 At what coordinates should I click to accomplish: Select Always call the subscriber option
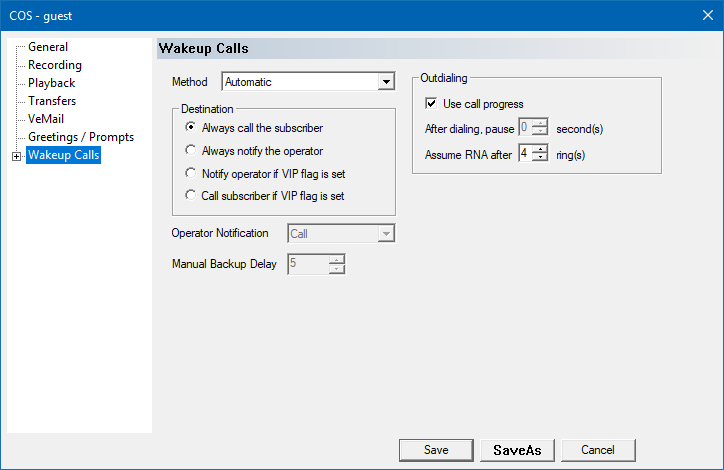pos(191,128)
